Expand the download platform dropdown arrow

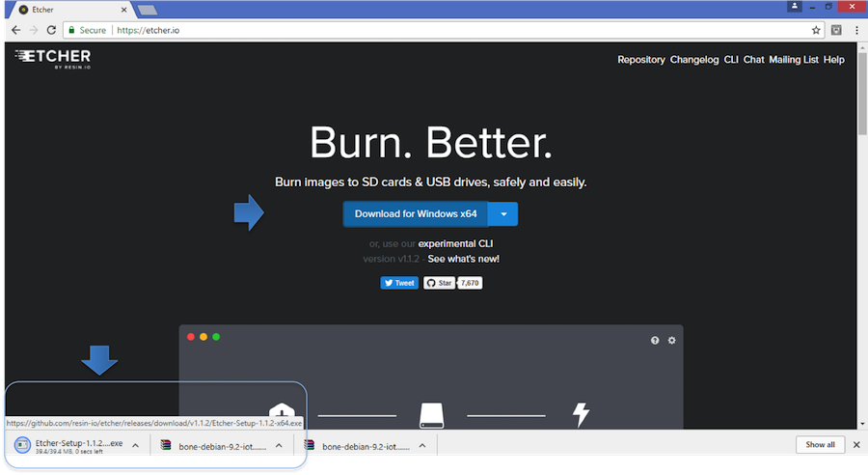tap(503, 214)
